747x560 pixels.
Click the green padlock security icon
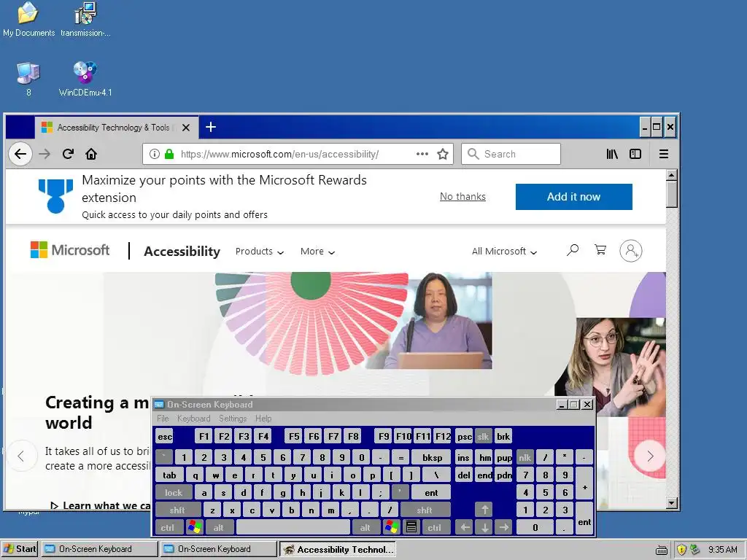[169, 154]
